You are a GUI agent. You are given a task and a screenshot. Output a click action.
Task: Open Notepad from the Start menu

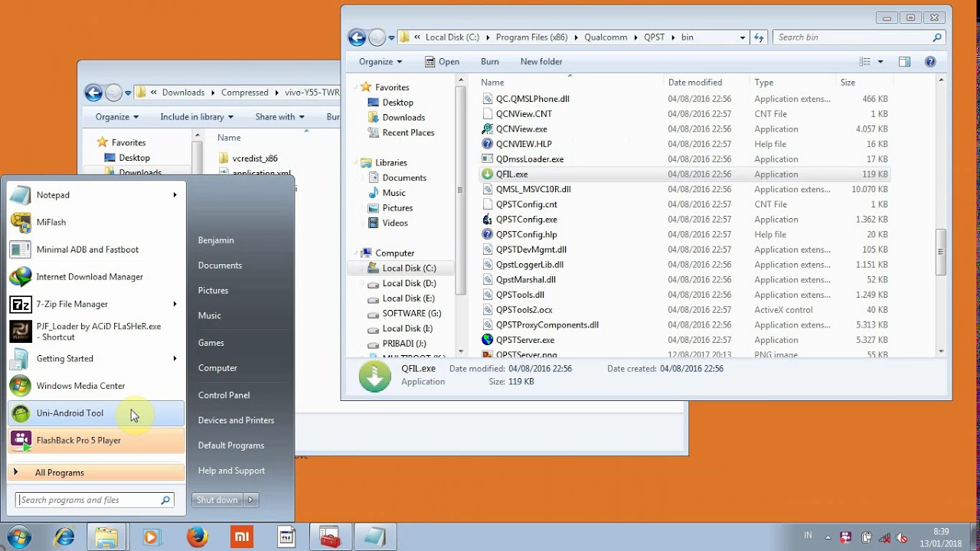96,195
